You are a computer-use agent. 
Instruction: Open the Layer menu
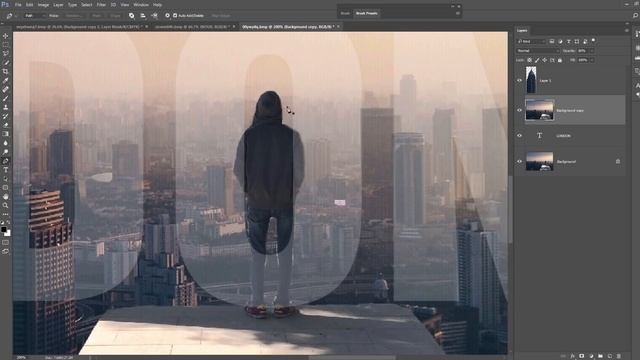click(x=58, y=5)
